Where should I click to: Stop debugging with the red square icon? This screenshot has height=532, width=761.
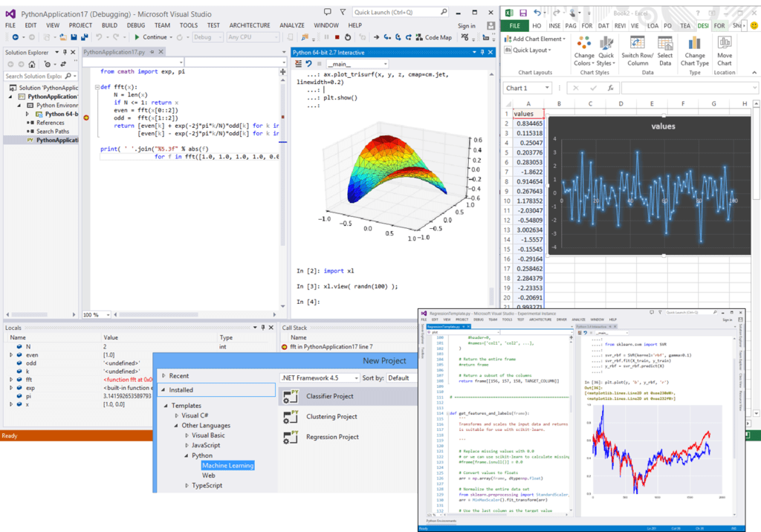pyautogui.click(x=337, y=37)
